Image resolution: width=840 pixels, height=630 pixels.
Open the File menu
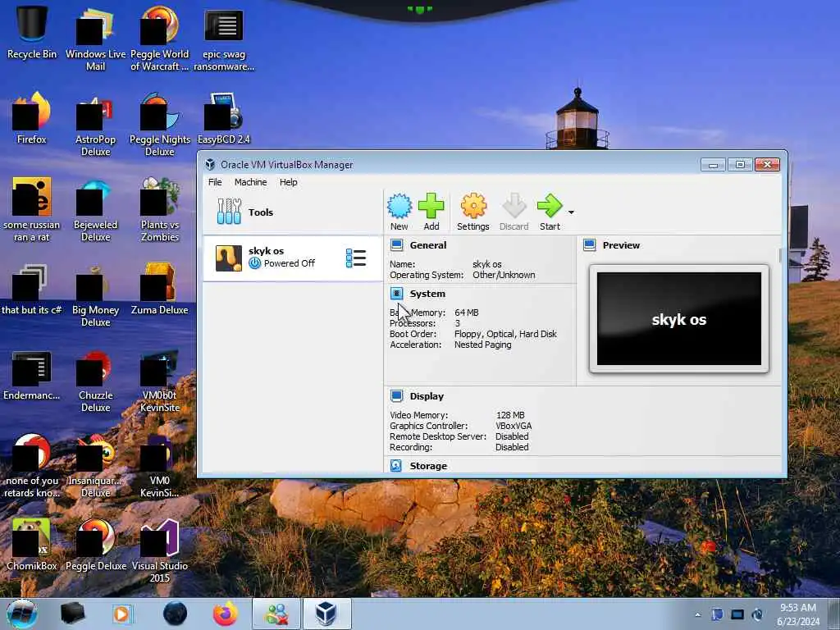point(215,182)
